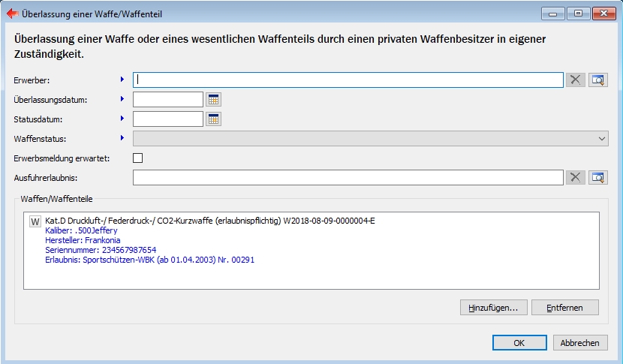Confirm the dialog with OK
Screen dimensions: 623x364
coord(519,342)
